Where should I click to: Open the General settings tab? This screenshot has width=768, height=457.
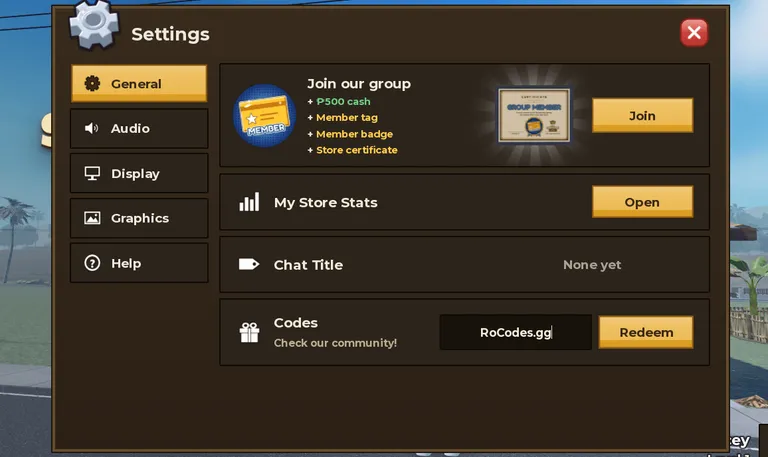pyautogui.click(x=139, y=84)
